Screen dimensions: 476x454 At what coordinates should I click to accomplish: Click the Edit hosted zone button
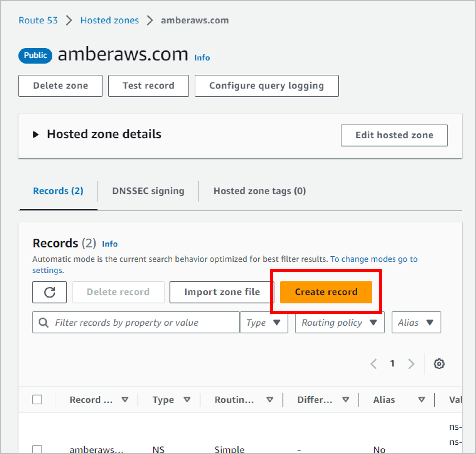pyautogui.click(x=394, y=135)
